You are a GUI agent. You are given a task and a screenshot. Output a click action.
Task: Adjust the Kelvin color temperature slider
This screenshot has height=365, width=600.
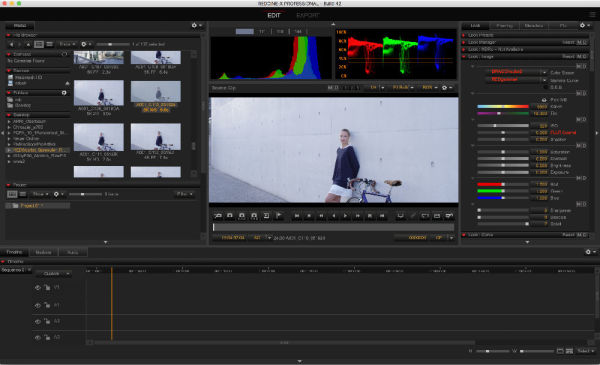(x=502, y=107)
